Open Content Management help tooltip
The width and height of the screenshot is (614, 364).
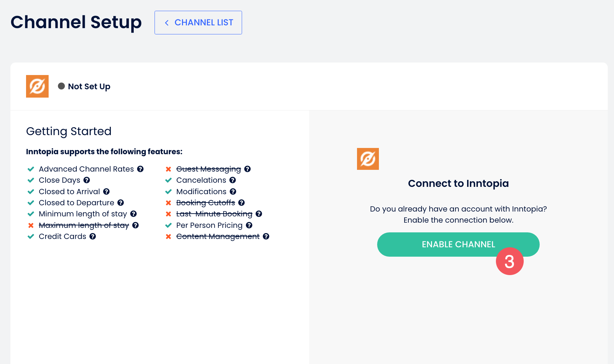(266, 237)
